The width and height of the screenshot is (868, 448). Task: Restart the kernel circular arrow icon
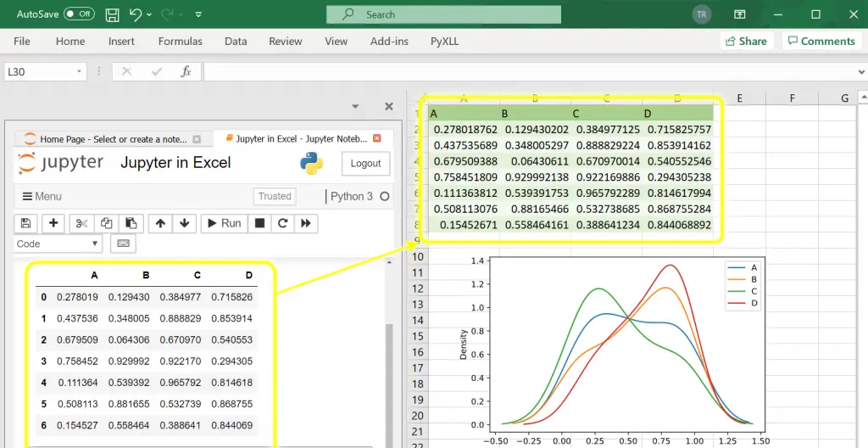(x=282, y=223)
